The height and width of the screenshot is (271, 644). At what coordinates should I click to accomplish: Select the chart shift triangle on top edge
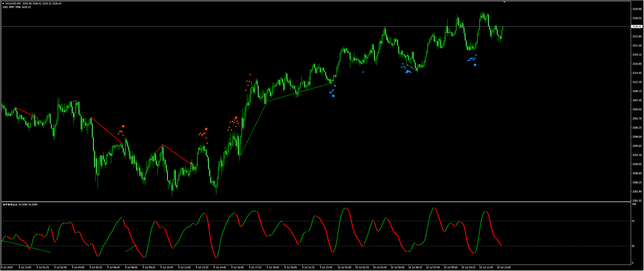[504, 2]
